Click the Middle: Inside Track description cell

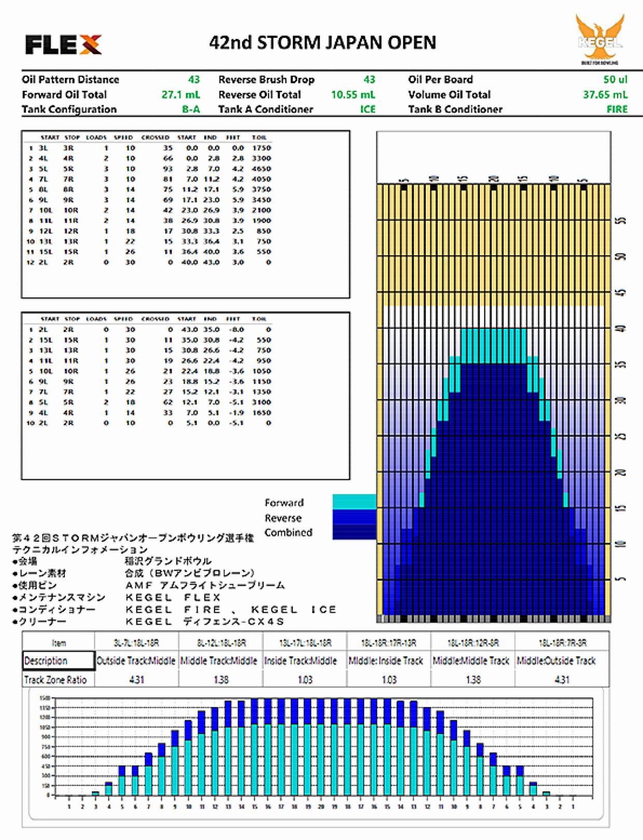pos(389,661)
